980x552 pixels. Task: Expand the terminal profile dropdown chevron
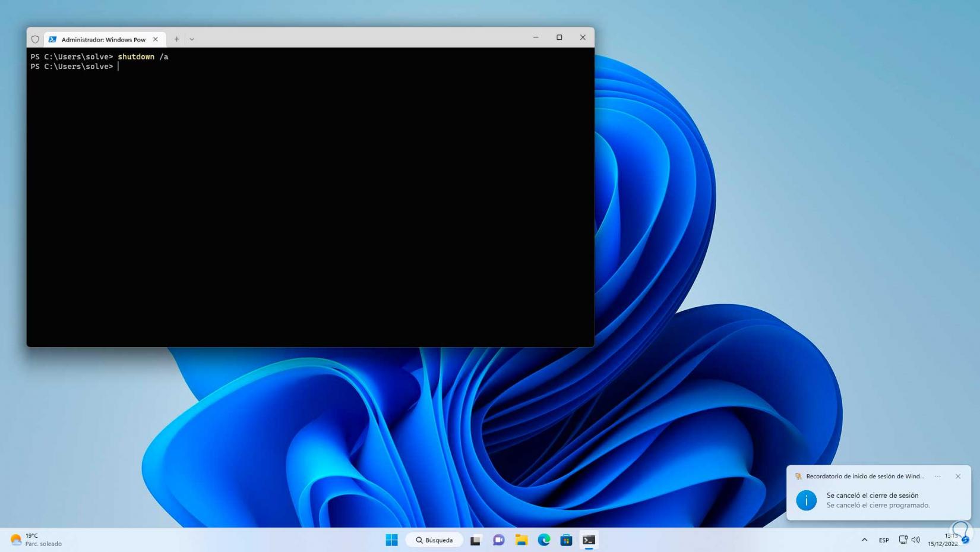(x=192, y=39)
